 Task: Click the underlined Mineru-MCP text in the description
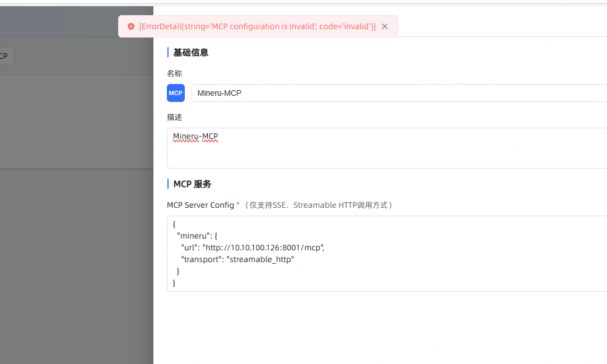click(x=195, y=137)
